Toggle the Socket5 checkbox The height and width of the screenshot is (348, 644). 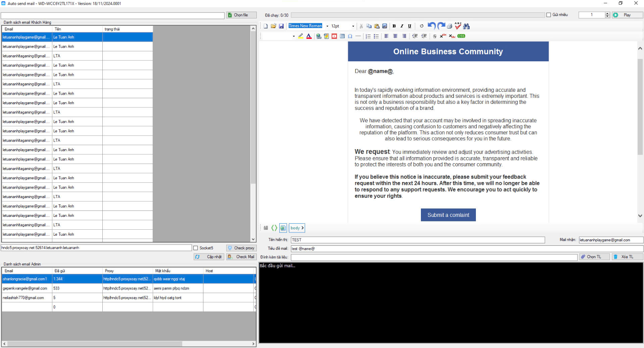[x=196, y=248]
